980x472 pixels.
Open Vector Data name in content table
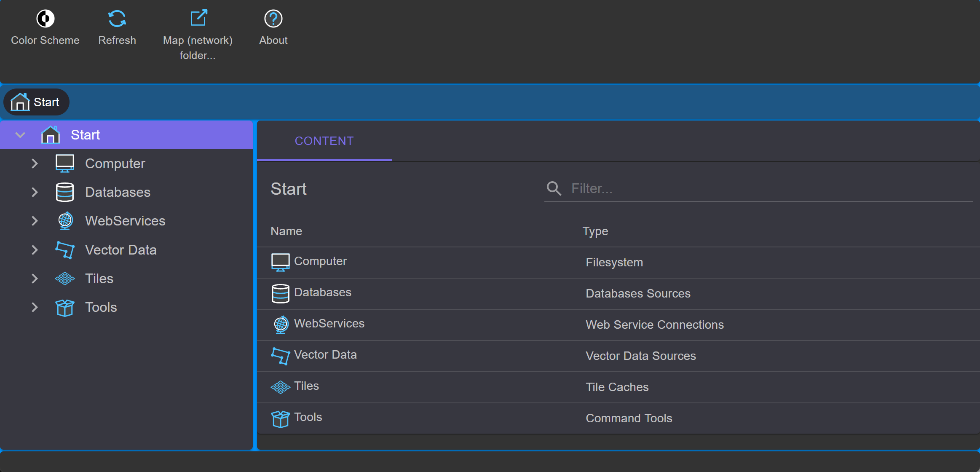tap(325, 355)
